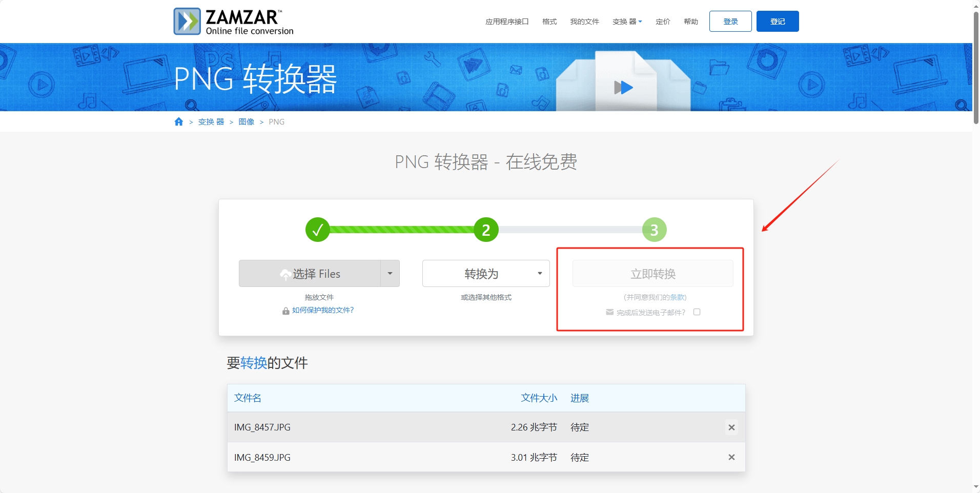Screen dimensions: 980x493
Task: Remove IMG_8459.JPG using its X icon
Action: (x=731, y=457)
